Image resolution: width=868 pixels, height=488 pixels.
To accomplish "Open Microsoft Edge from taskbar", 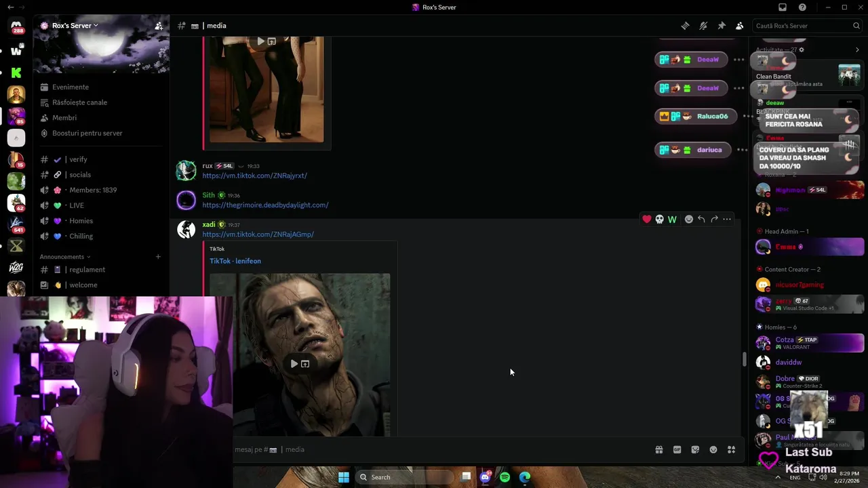I will click(x=525, y=477).
